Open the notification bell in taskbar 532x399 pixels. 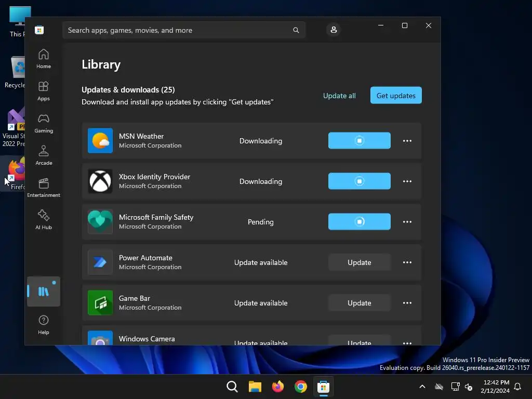pos(518,387)
